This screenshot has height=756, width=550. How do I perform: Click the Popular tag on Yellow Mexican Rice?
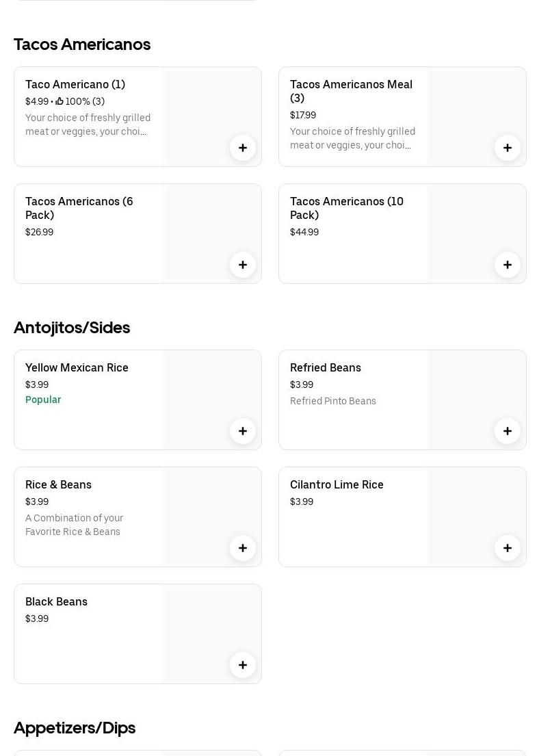43,400
